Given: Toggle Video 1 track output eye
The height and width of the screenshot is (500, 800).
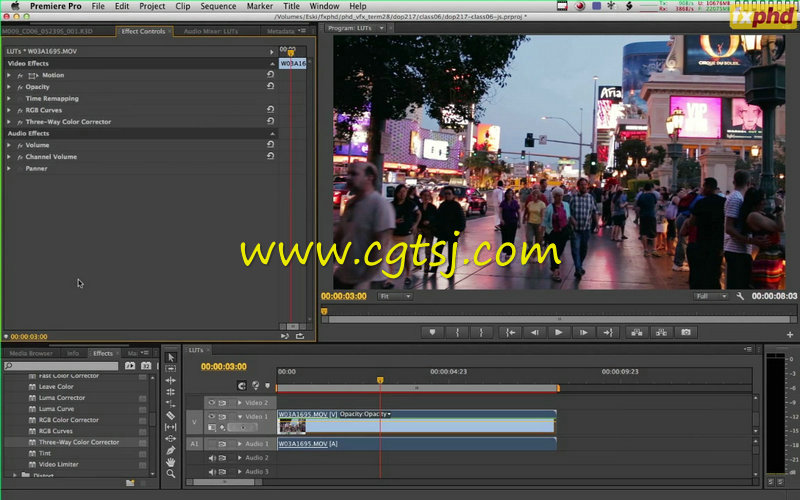Looking at the screenshot, I should [x=211, y=416].
